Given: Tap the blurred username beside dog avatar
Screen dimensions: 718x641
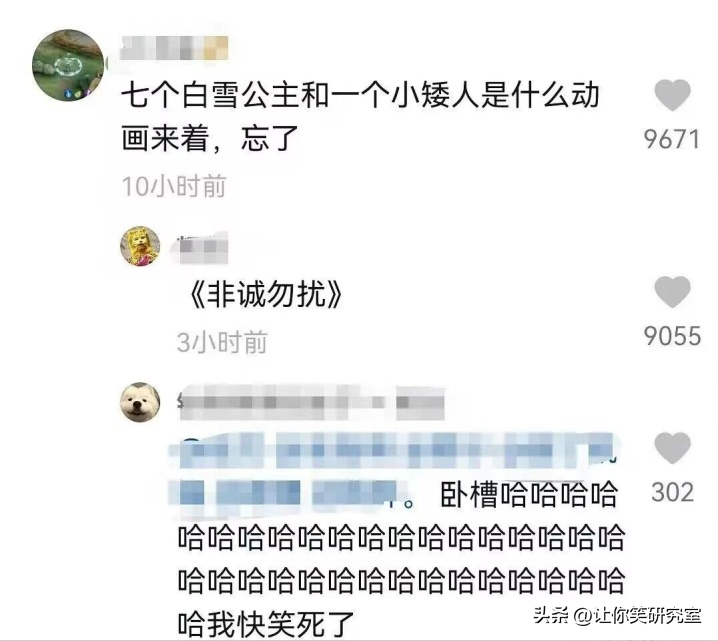Looking at the screenshot, I should click(311, 403).
